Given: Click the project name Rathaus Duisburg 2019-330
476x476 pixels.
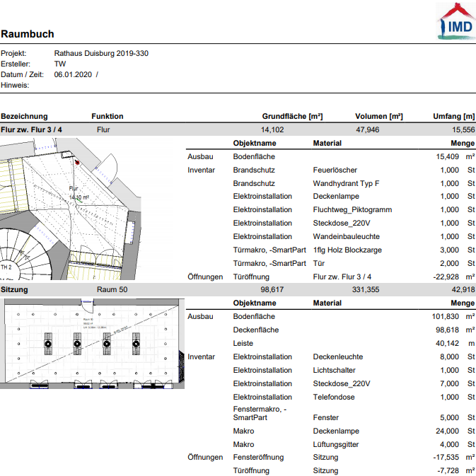Looking at the screenshot, I should [x=101, y=53].
